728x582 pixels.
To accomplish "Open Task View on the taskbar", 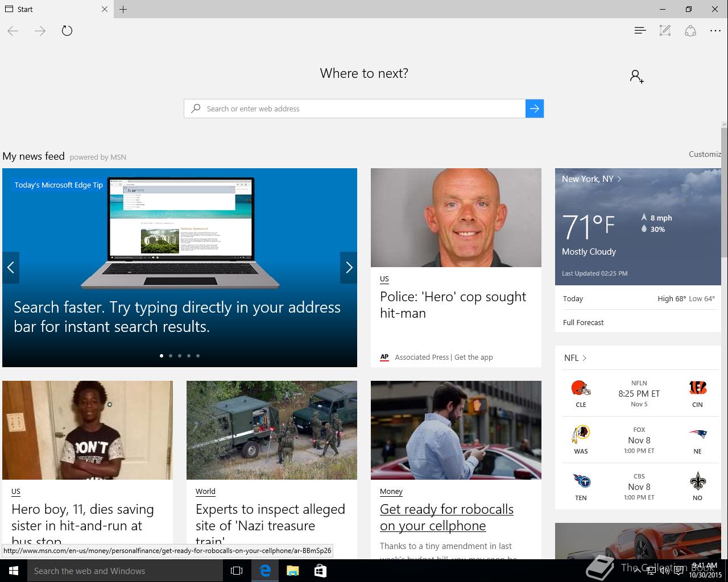I will pyautogui.click(x=237, y=571).
